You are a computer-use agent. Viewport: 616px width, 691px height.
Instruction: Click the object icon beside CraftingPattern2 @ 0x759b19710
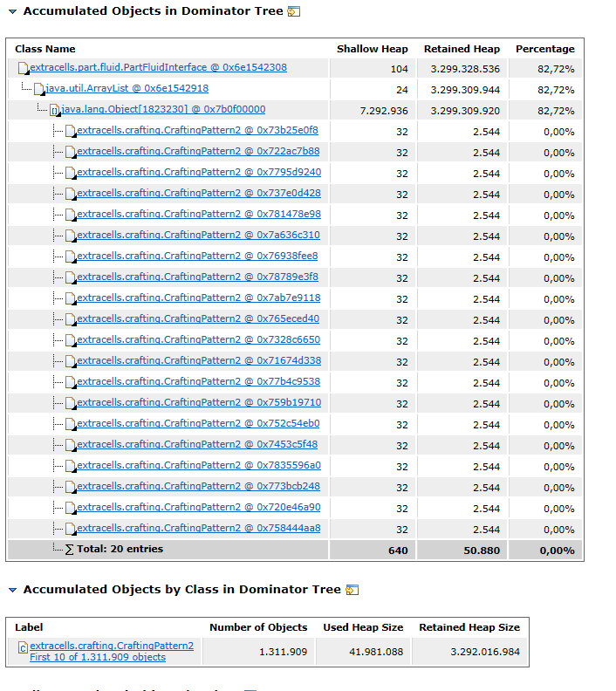coord(71,403)
